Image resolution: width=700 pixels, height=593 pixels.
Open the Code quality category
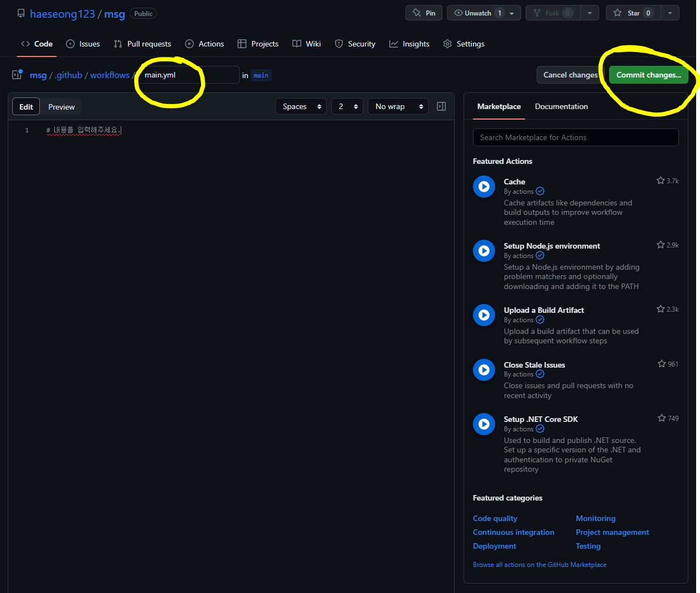pyautogui.click(x=495, y=518)
